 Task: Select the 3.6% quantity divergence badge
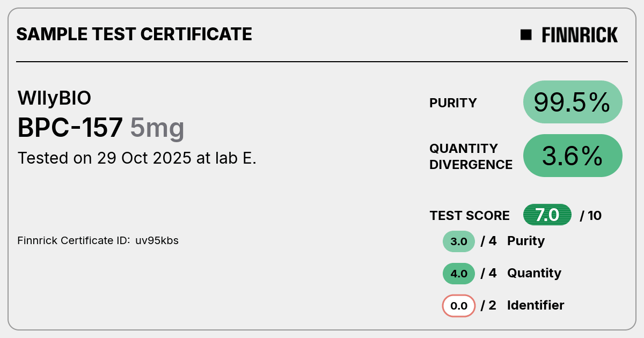click(573, 156)
